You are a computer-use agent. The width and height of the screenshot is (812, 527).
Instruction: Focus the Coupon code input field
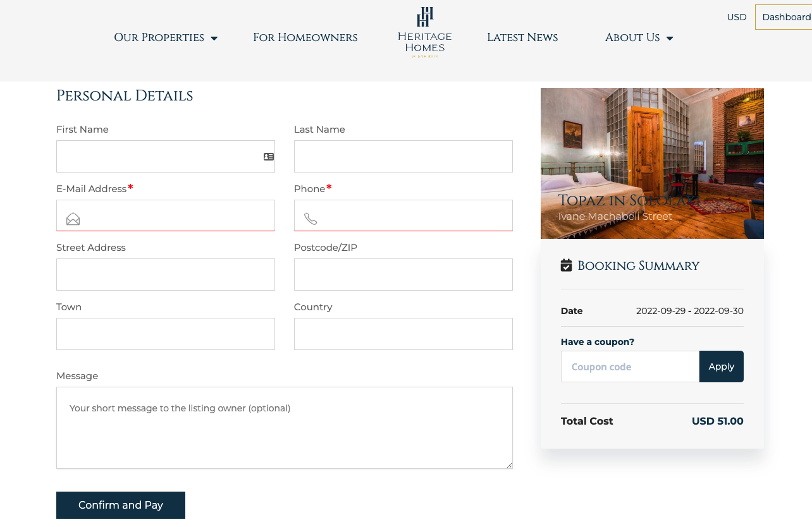pyautogui.click(x=630, y=366)
